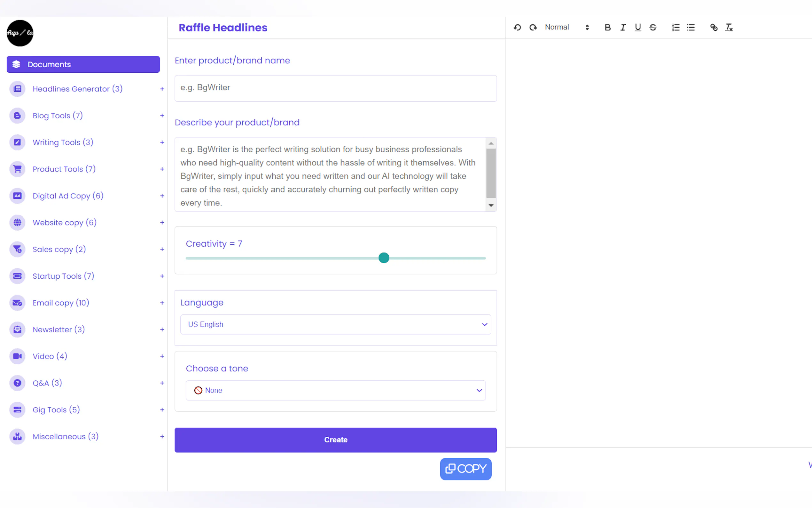Insert a bulleted list
Screen dimensions: 812x508
click(x=691, y=28)
